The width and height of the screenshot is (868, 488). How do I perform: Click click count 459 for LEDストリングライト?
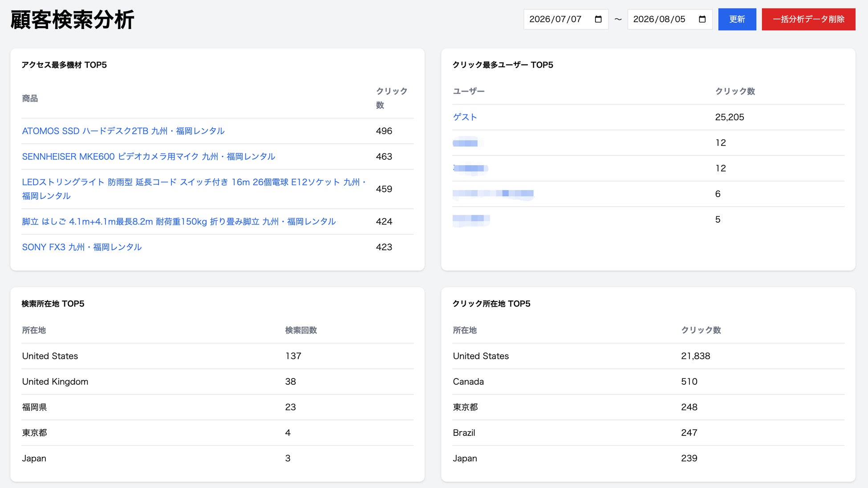click(x=384, y=189)
